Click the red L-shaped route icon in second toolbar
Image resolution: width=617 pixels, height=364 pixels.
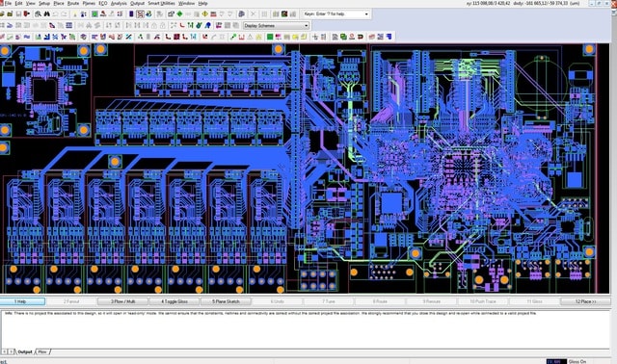coord(182,26)
